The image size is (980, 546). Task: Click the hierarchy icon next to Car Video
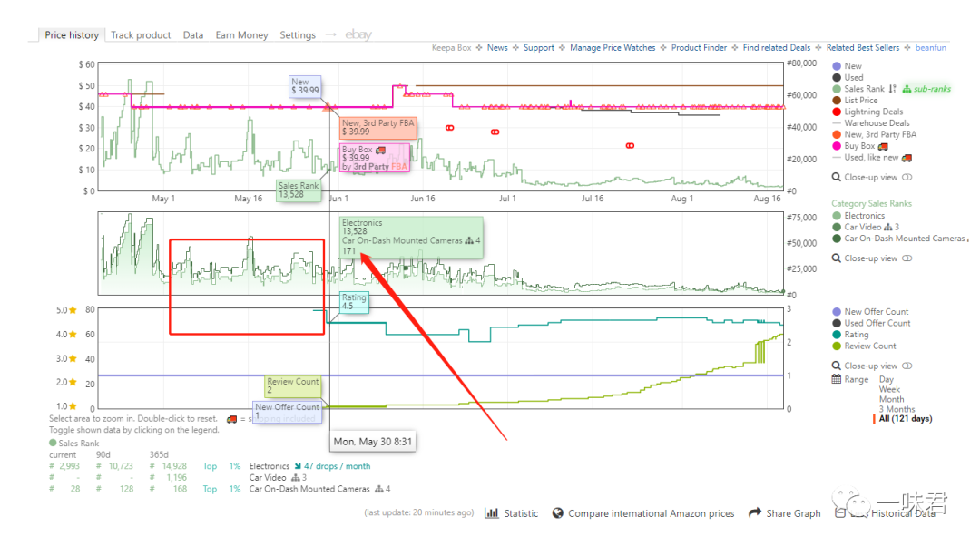[x=887, y=227]
